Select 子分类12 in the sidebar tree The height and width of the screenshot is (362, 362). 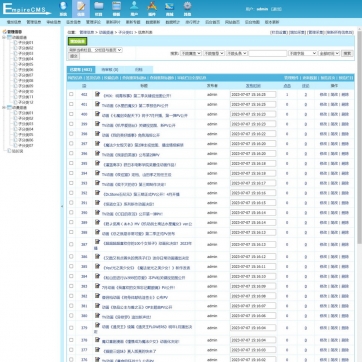pyautogui.click(x=25, y=102)
